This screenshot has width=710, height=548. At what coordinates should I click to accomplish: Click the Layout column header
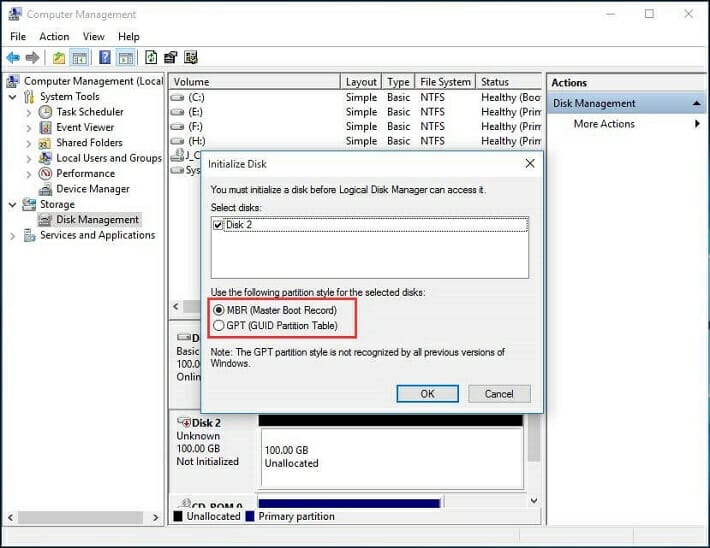point(361,82)
